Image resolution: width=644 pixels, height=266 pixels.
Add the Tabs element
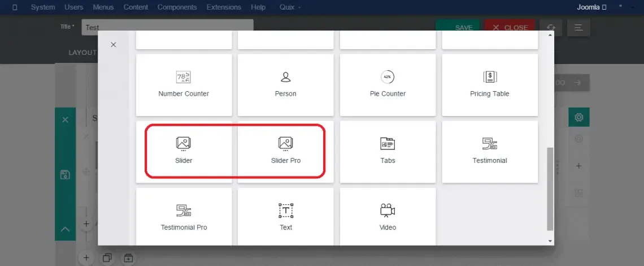[388, 152]
